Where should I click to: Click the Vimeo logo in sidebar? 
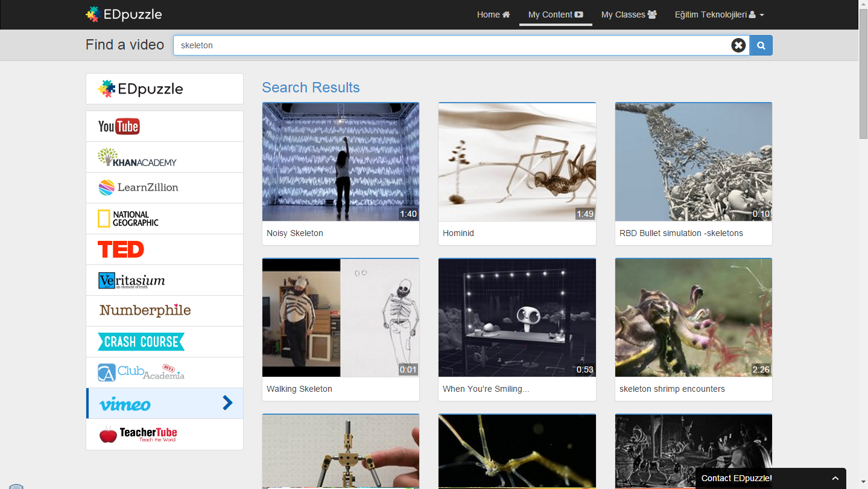(x=125, y=404)
